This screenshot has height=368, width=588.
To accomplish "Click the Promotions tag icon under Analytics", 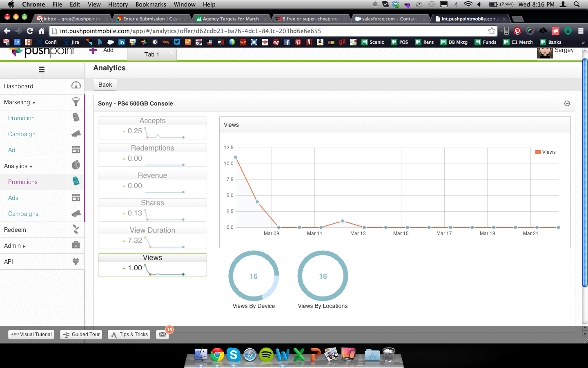I will click(x=76, y=181).
